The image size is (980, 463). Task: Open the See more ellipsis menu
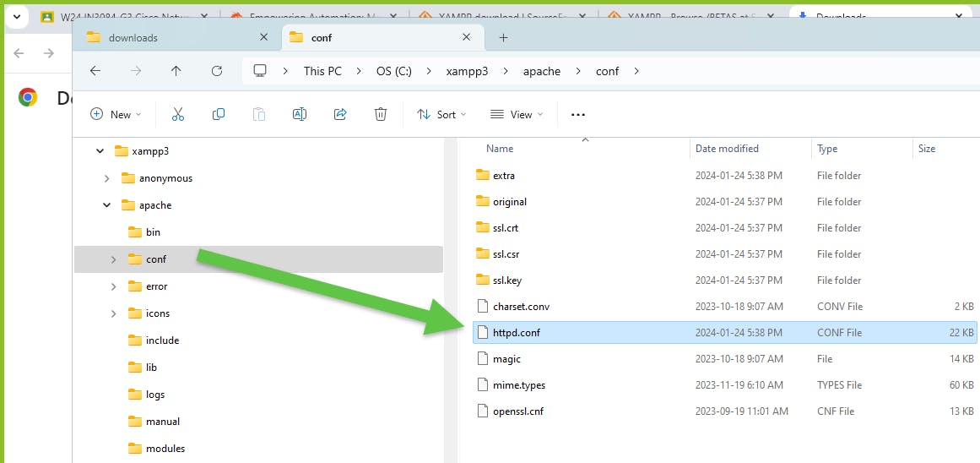click(578, 115)
